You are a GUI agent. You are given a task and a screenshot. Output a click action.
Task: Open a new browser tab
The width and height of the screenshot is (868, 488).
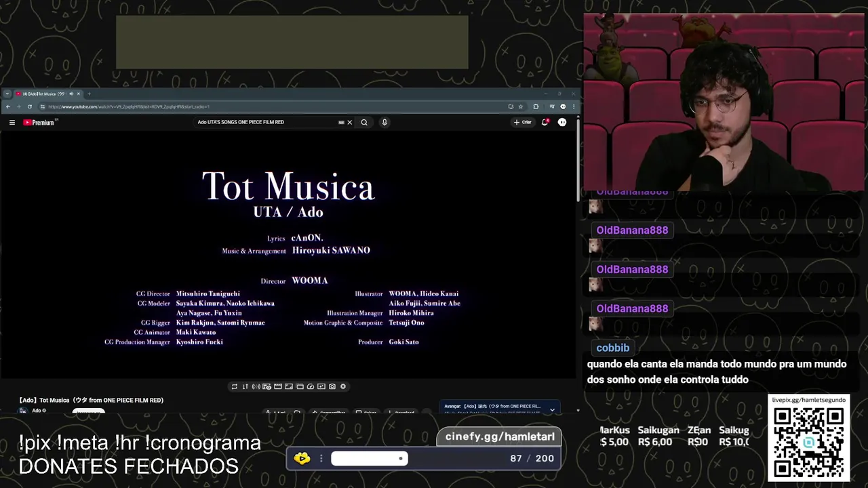89,94
